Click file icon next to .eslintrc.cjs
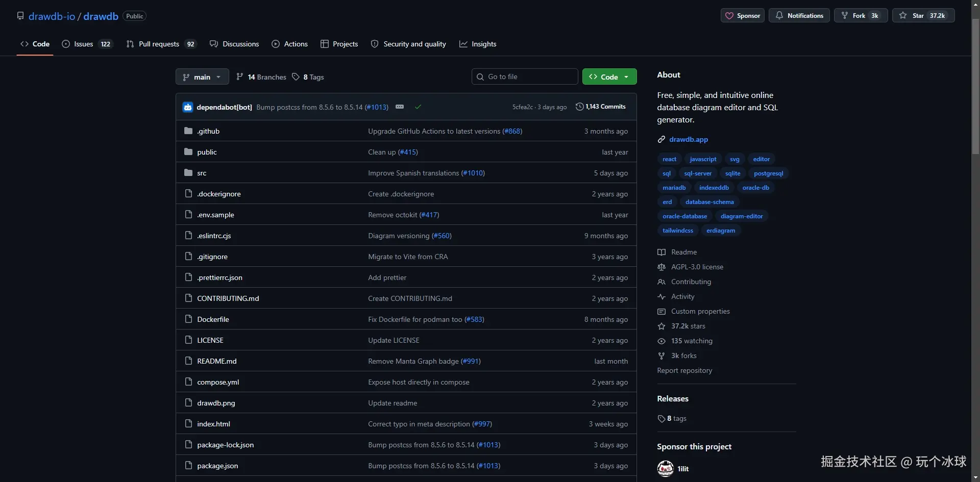980x482 pixels. [x=188, y=235]
